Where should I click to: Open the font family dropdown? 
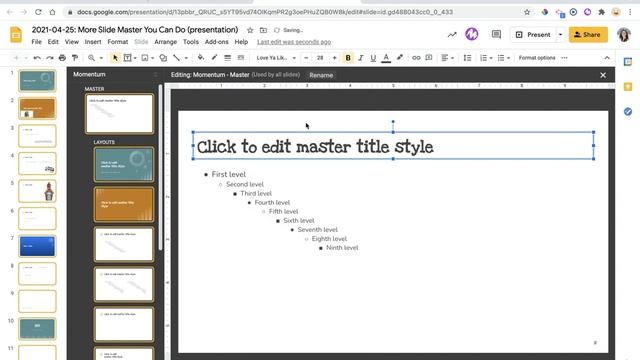pyautogui.click(x=276, y=58)
